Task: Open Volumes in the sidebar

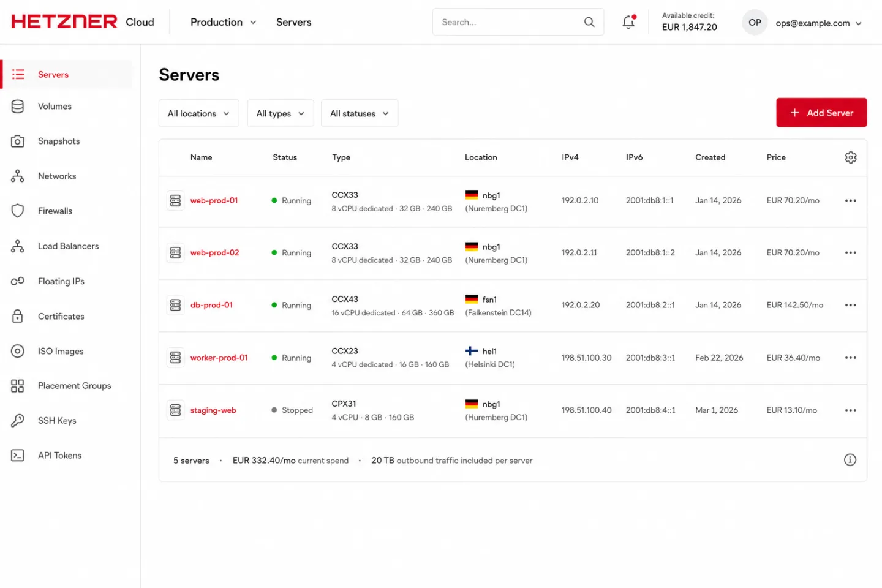Action: click(x=55, y=106)
